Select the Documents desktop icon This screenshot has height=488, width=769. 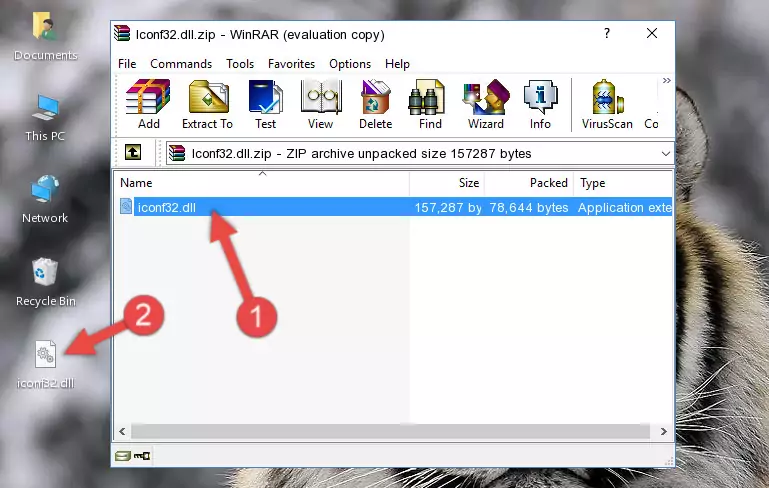(x=45, y=37)
